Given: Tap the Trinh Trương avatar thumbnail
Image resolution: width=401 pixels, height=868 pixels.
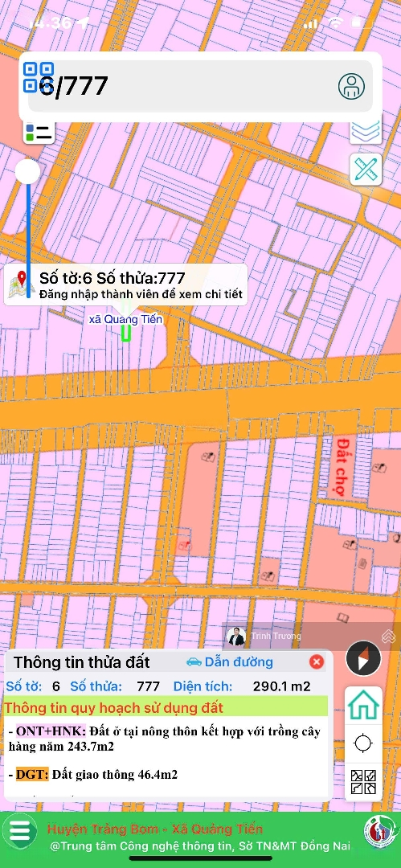Looking at the screenshot, I should (x=236, y=637).
